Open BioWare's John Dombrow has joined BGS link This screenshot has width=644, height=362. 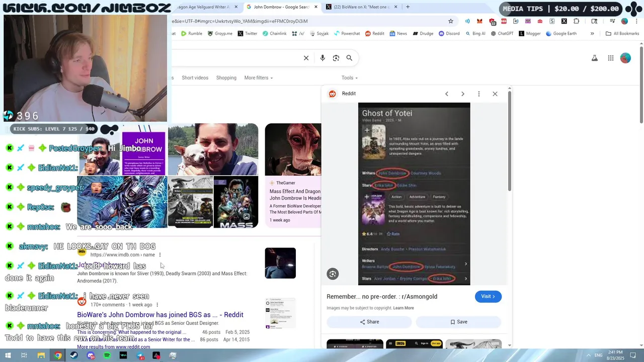(x=160, y=315)
